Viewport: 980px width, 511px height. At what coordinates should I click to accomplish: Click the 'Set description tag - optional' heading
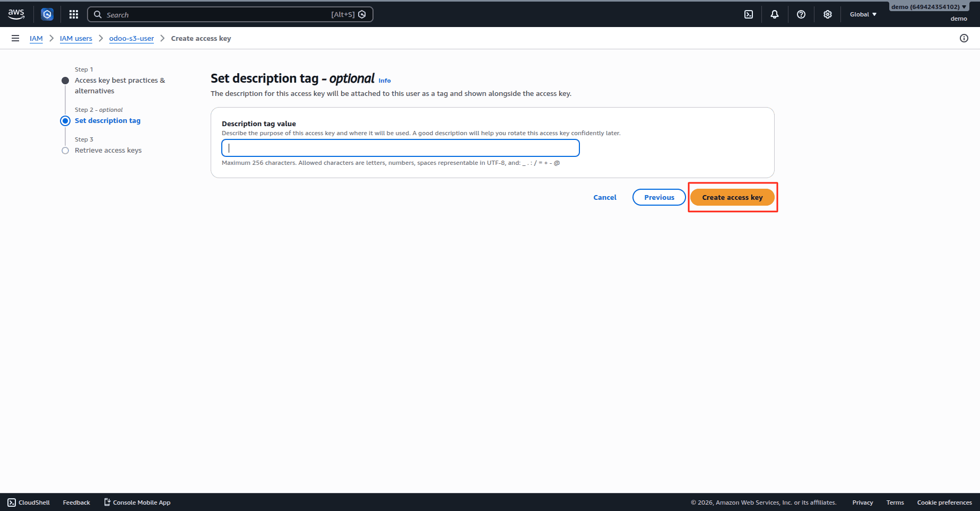(x=292, y=78)
